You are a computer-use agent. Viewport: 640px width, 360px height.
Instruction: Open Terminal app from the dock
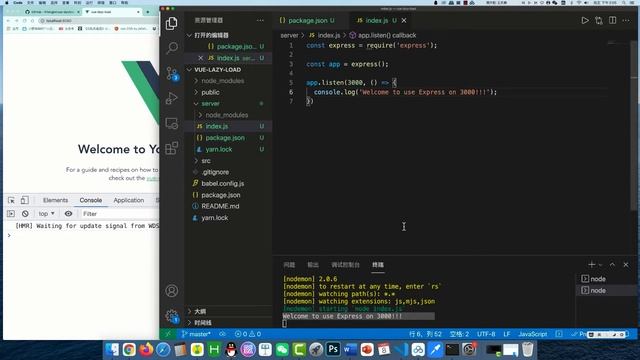(x=452, y=349)
